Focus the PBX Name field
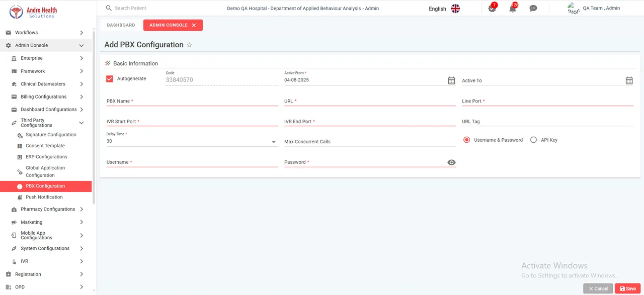This screenshot has width=644, height=295. (192, 101)
